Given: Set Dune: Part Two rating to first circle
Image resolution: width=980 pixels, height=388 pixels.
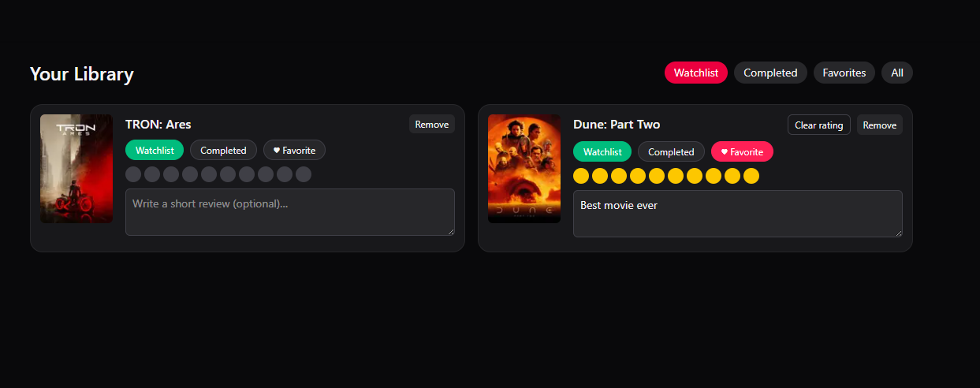Looking at the screenshot, I should [581, 176].
